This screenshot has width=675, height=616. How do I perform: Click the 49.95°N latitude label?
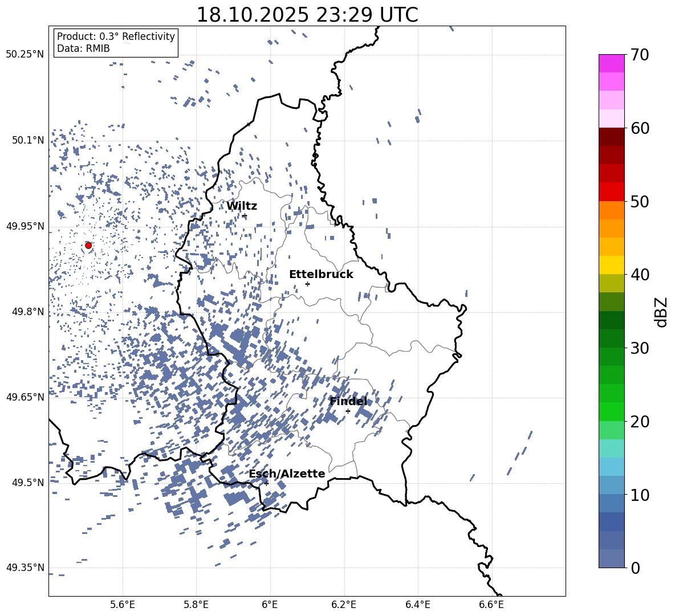25,226
